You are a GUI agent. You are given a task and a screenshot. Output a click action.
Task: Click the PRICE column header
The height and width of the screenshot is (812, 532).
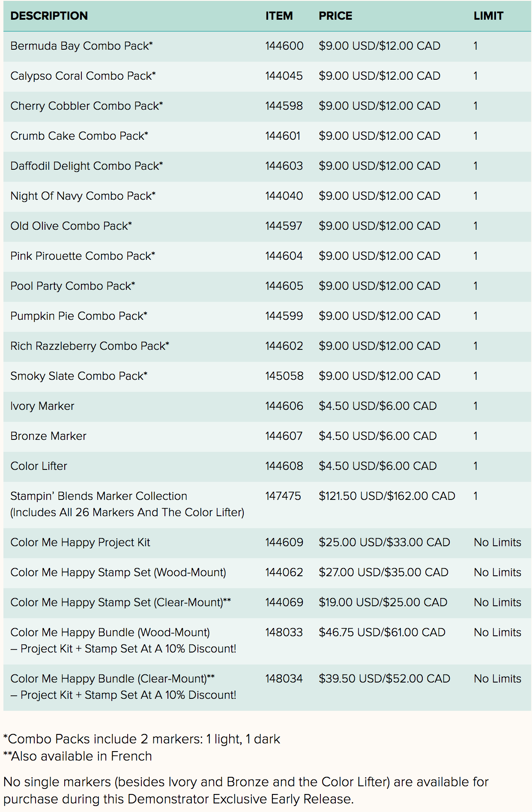tap(335, 16)
